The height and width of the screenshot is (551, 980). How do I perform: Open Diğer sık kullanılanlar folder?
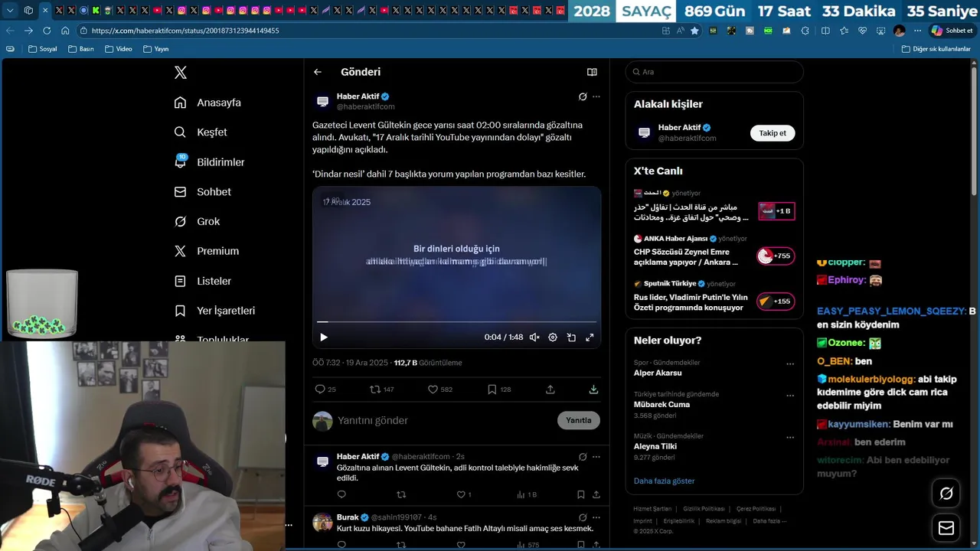click(x=936, y=49)
